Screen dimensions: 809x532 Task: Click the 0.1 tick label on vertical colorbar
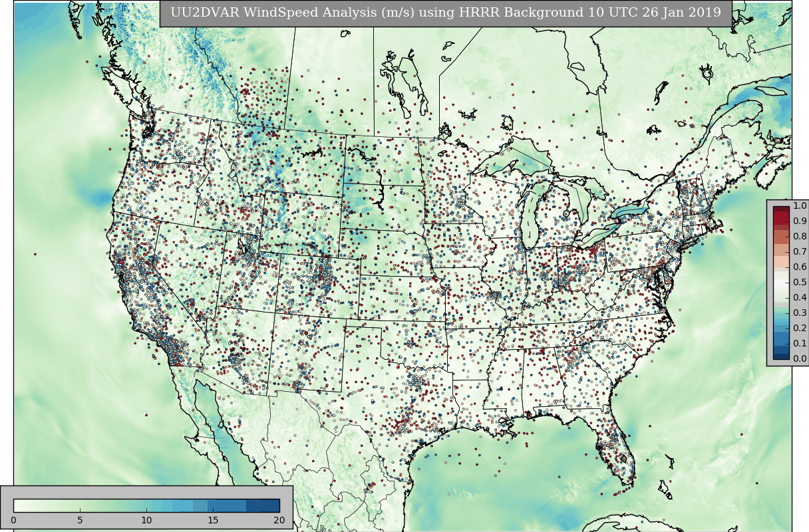click(799, 344)
